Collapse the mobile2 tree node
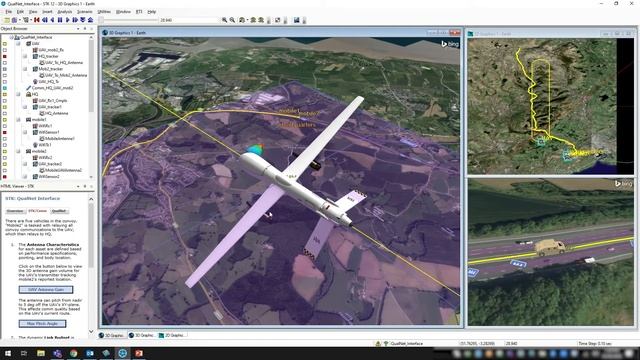Screen dimensions: 640x360 point(18,151)
